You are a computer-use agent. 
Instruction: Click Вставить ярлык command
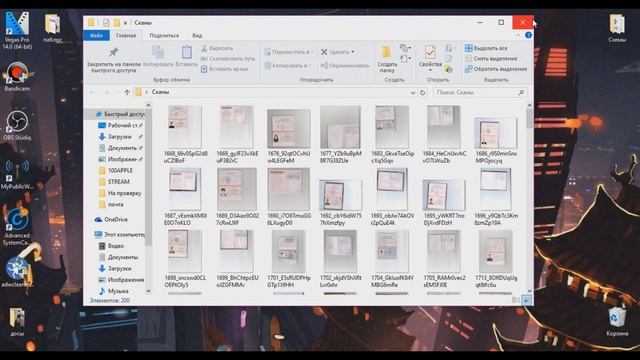coord(224,69)
